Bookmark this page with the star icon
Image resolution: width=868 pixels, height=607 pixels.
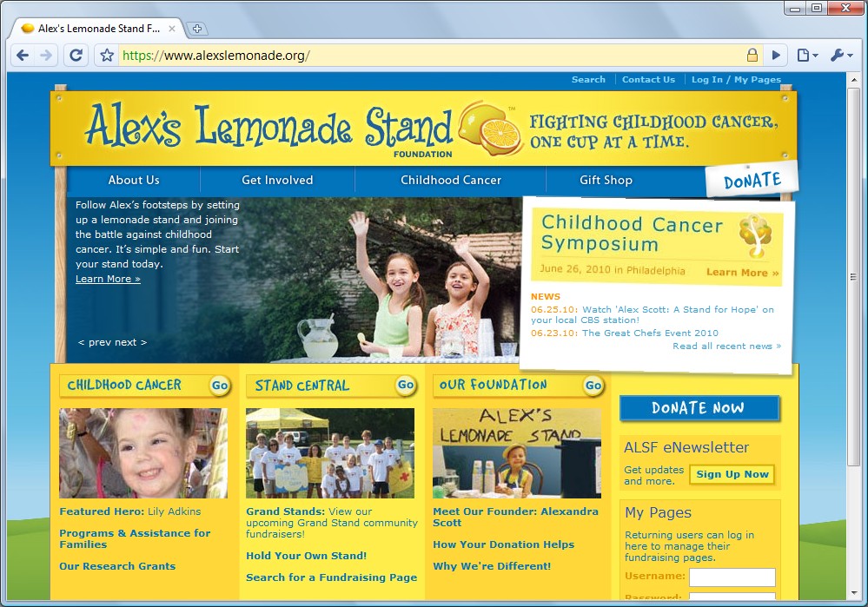(107, 56)
